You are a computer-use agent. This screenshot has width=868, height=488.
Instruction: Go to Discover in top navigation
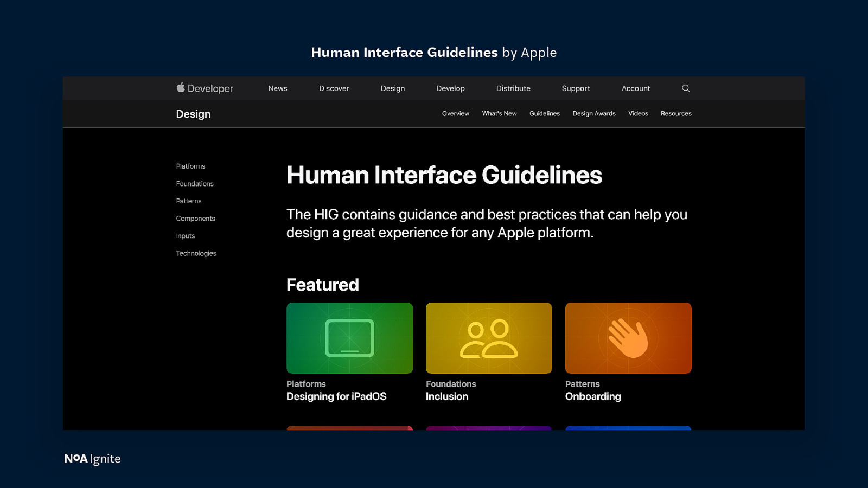pyautogui.click(x=334, y=88)
